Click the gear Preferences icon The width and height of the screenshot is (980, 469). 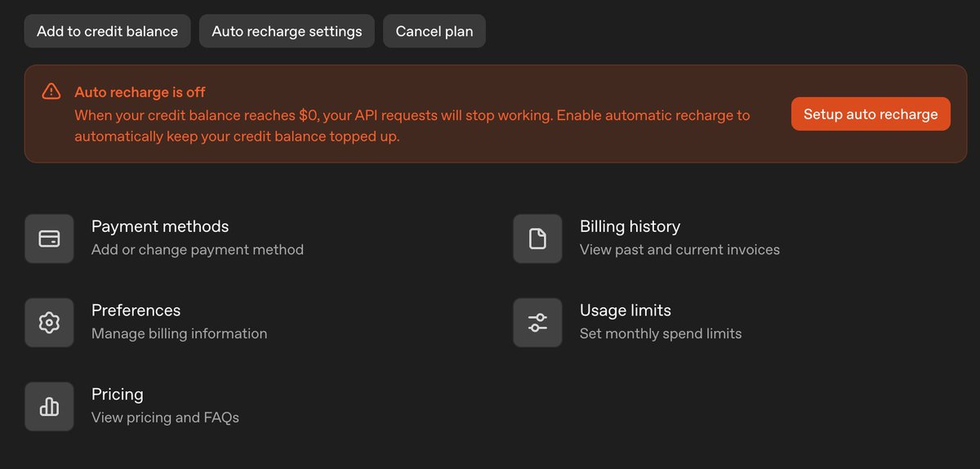[x=49, y=323]
